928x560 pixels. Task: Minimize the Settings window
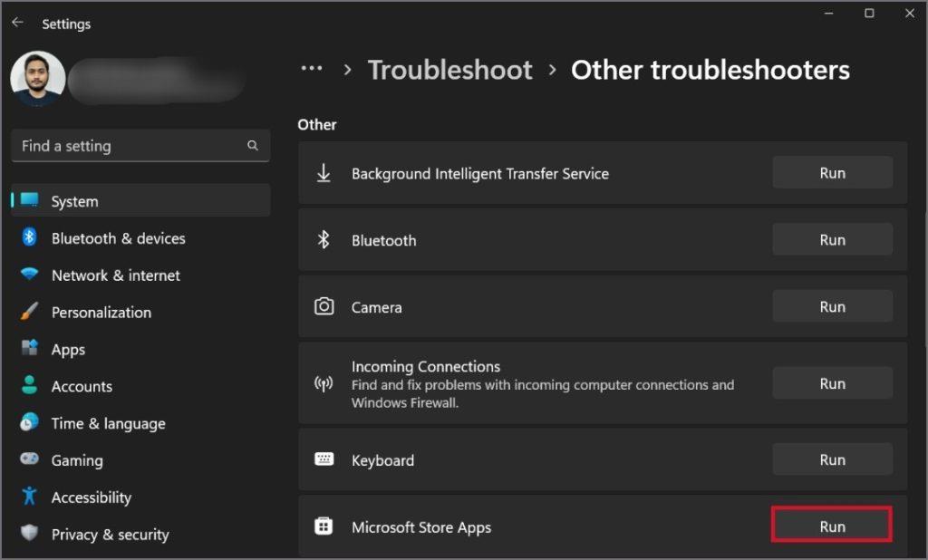click(828, 13)
